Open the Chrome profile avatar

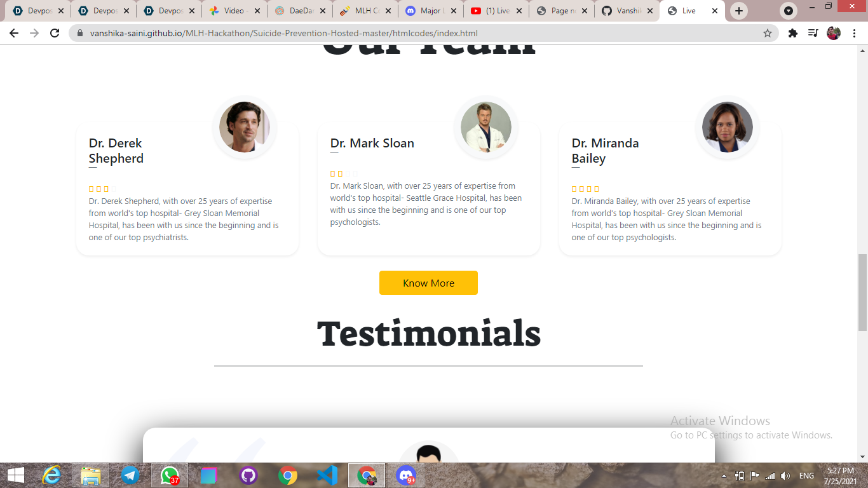tap(834, 33)
